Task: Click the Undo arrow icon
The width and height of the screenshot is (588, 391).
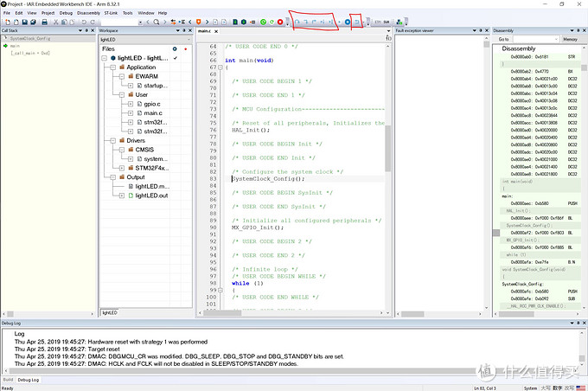Action: [84, 22]
